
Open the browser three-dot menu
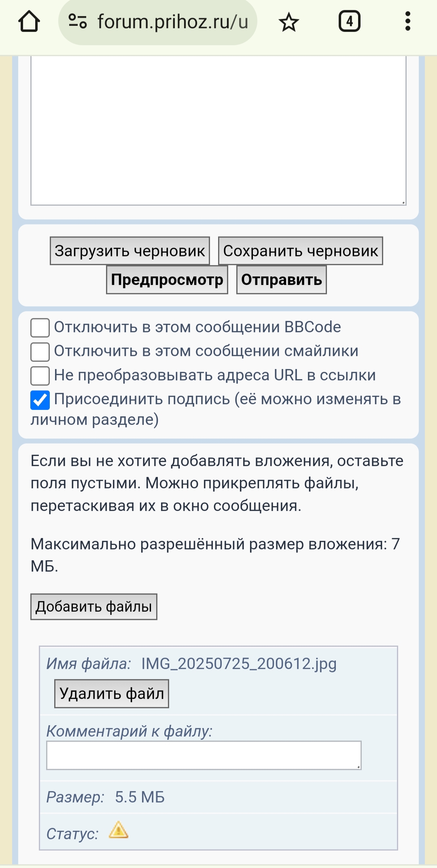coord(407,22)
